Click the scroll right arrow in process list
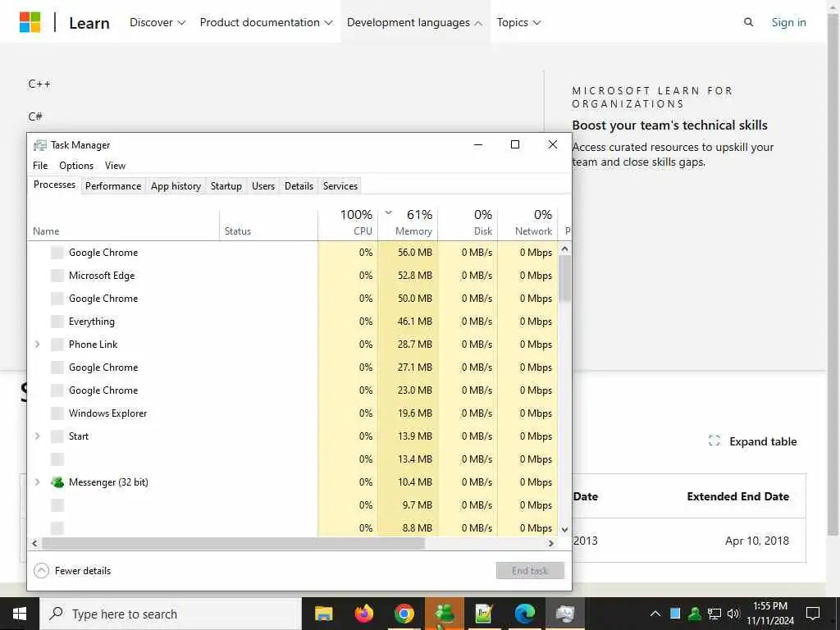This screenshot has height=630, width=840. (550, 543)
